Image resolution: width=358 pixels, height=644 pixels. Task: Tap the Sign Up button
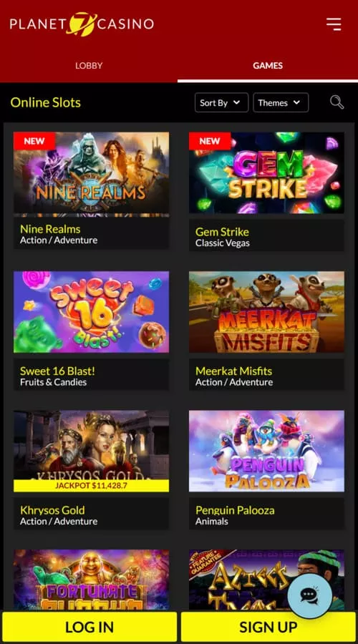point(268,627)
